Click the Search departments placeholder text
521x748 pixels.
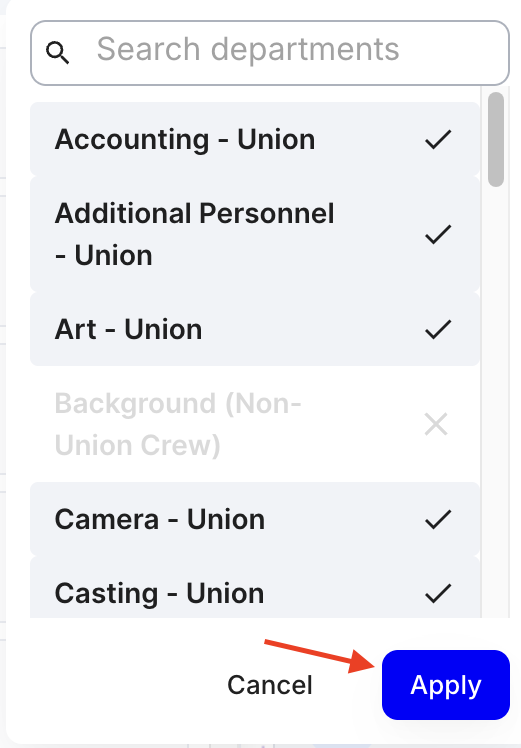tap(248, 50)
